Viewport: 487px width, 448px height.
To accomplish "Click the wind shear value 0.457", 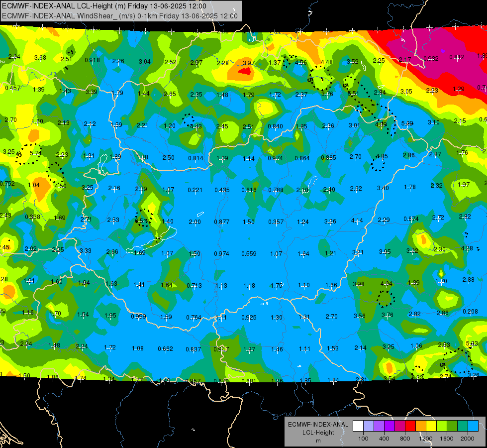I will coord(13,88).
